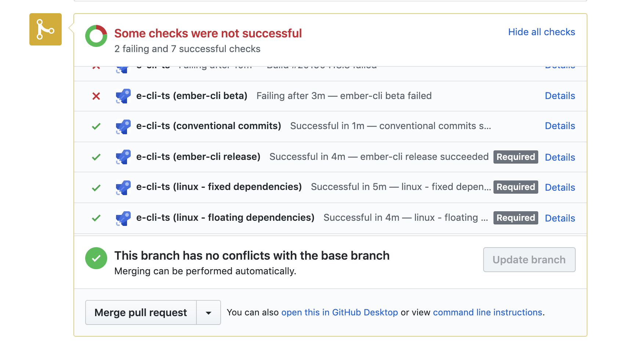Screen dimensions: 644x344
Task: Click 'Successful in 4m — linux - floating' status text
Action: pyautogui.click(x=406, y=217)
